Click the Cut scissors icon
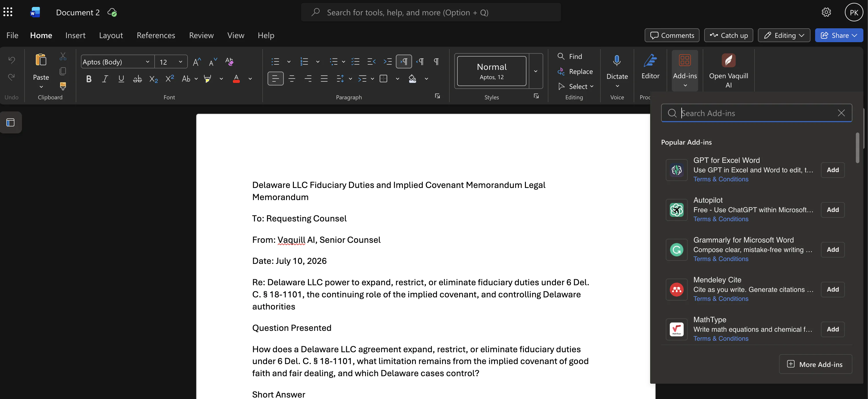 [x=63, y=56]
